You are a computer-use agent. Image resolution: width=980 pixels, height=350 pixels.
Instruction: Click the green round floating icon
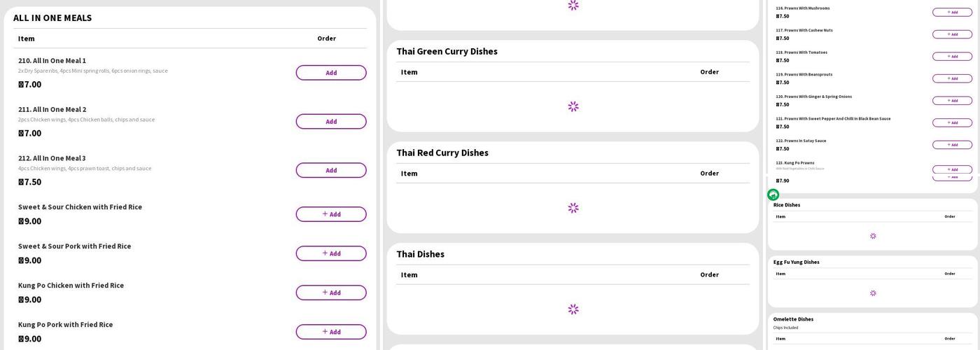coord(773,195)
